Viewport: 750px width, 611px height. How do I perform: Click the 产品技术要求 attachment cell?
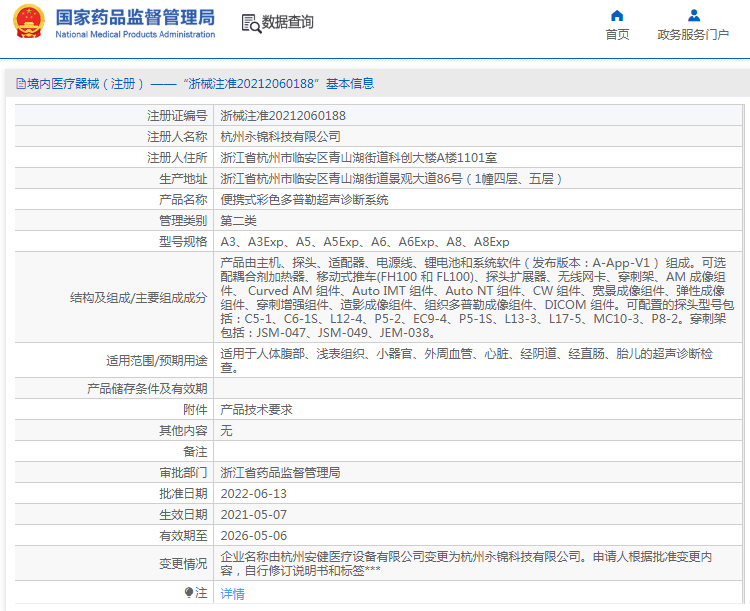tap(256, 410)
